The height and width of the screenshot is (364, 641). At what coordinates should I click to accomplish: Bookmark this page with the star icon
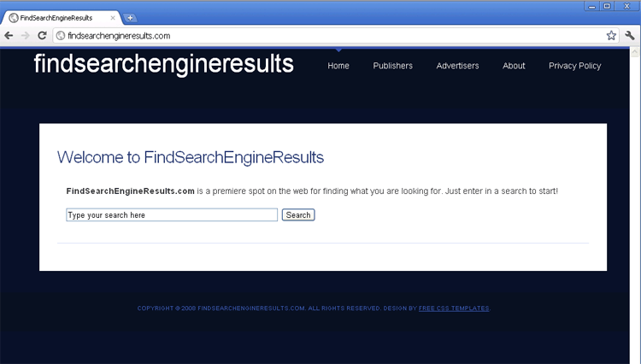611,36
